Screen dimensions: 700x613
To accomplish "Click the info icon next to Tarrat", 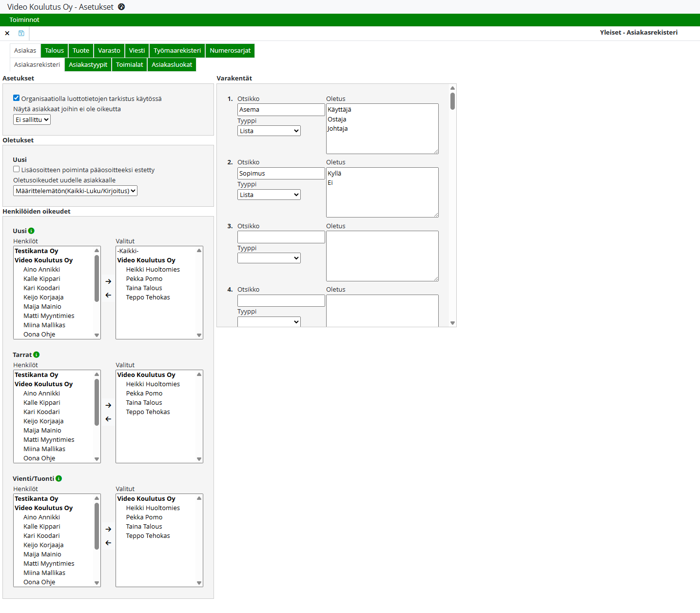I will [37, 355].
